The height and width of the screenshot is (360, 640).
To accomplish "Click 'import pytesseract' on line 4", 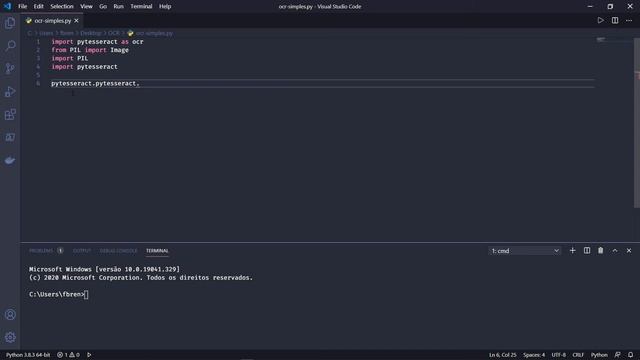I will pos(84,67).
